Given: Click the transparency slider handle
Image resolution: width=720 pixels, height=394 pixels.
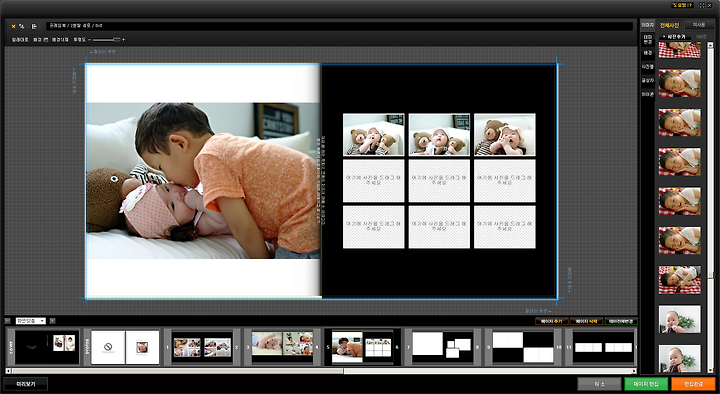Looking at the screenshot, I should click(117, 40).
